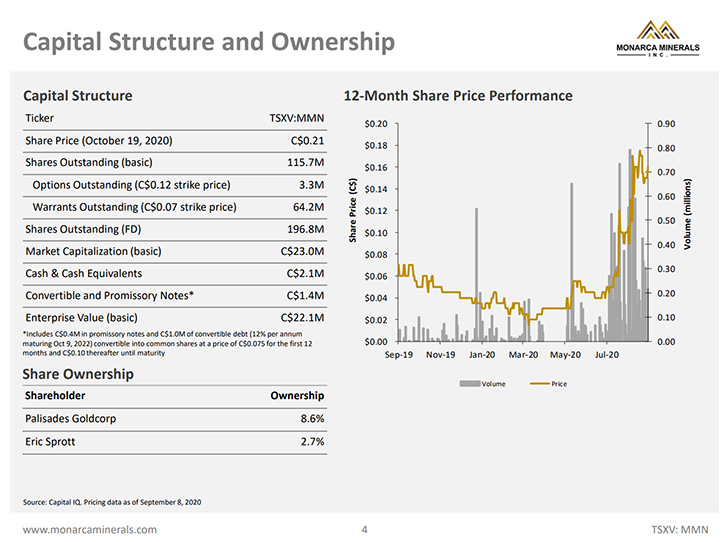
Task: Click the gold Price legend line
Action: click(x=540, y=384)
